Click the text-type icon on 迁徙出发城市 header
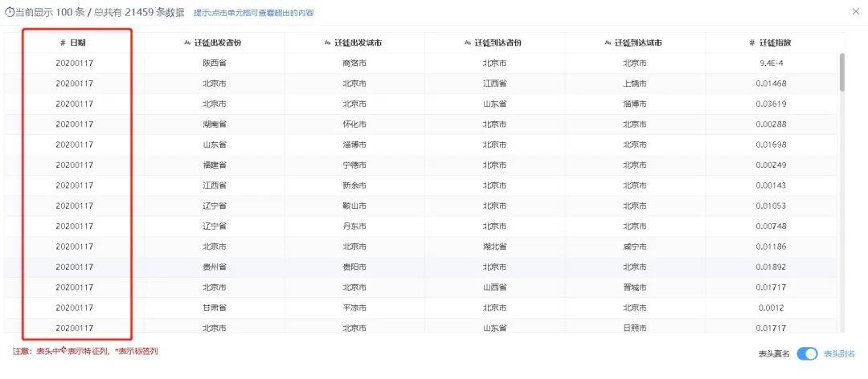868x379 pixels. [327, 43]
